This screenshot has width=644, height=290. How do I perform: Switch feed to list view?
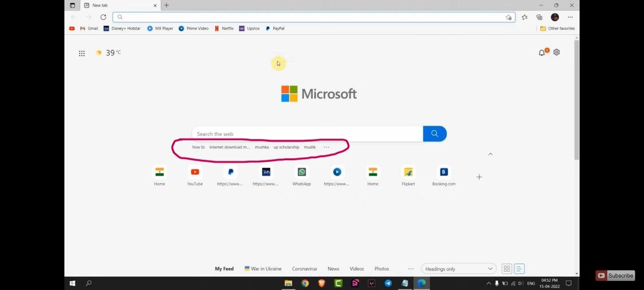[519, 269]
